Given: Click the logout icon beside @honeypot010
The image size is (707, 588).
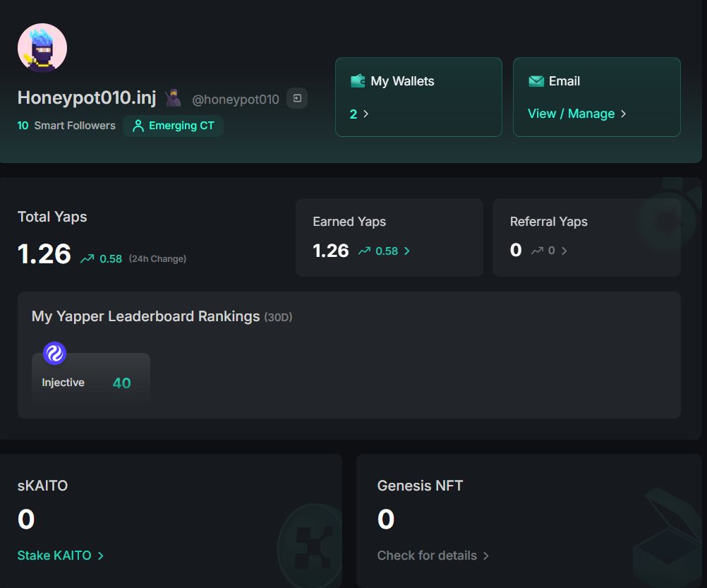Looking at the screenshot, I should [x=297, y=98].
